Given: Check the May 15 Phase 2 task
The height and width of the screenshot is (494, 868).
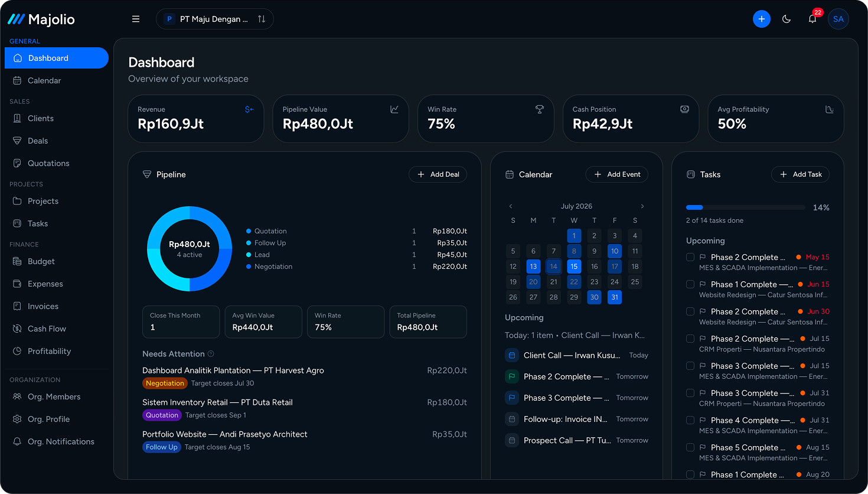Looking at the screenshot, I should pyautogui.click(x=690, y=257).
